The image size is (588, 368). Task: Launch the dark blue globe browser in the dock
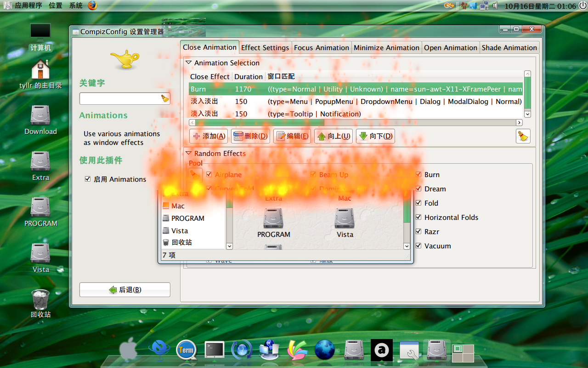tap(324, 350)
